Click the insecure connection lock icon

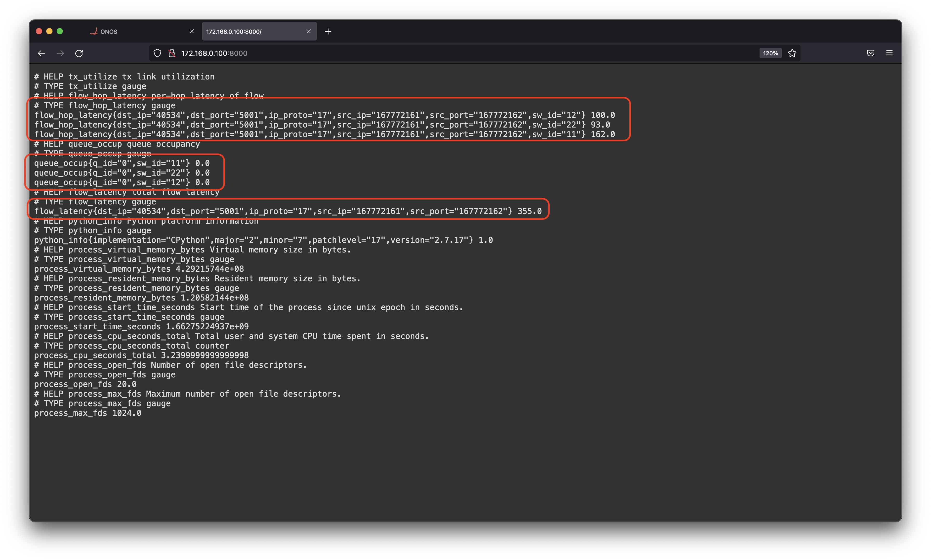(x=172, y=53)
